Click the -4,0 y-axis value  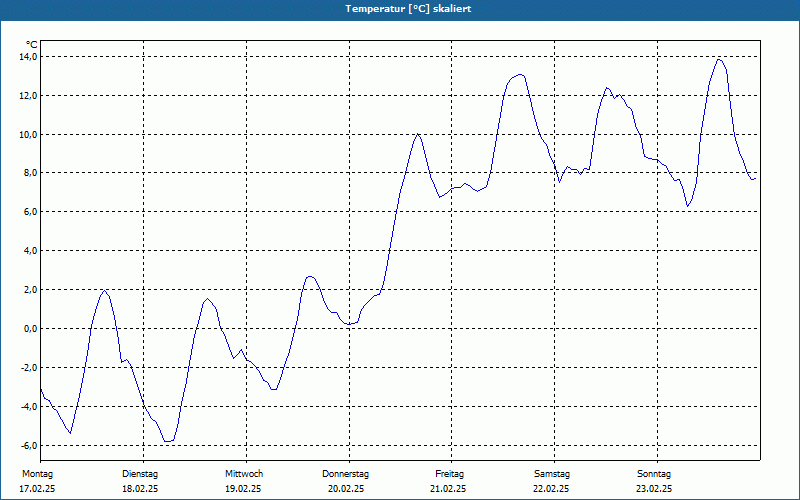point(29,407)
